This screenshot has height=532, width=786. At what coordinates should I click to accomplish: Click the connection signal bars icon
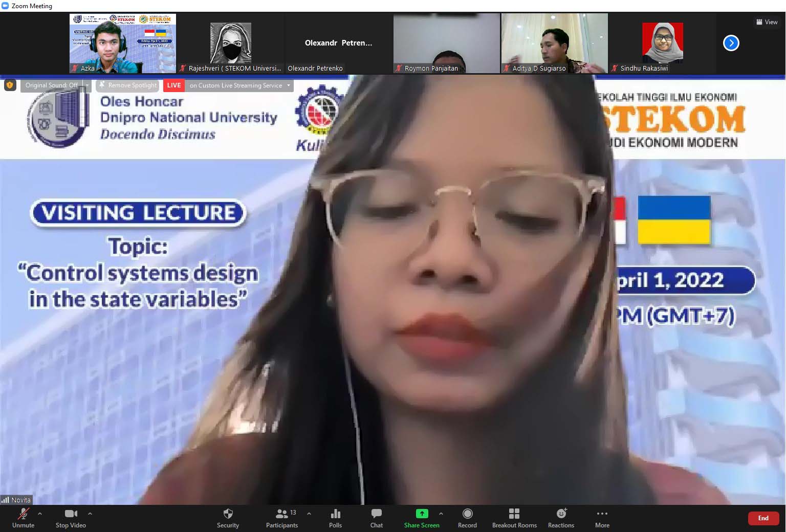(5, 500)
